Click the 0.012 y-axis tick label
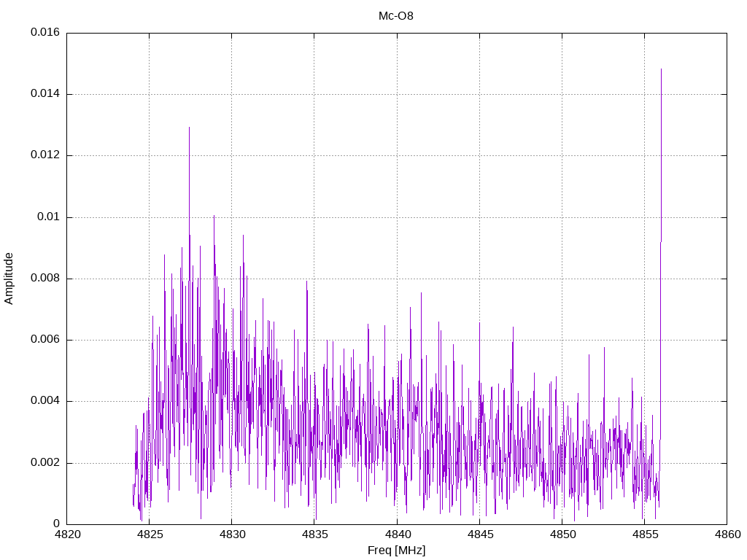 click(x=45, y=155)
